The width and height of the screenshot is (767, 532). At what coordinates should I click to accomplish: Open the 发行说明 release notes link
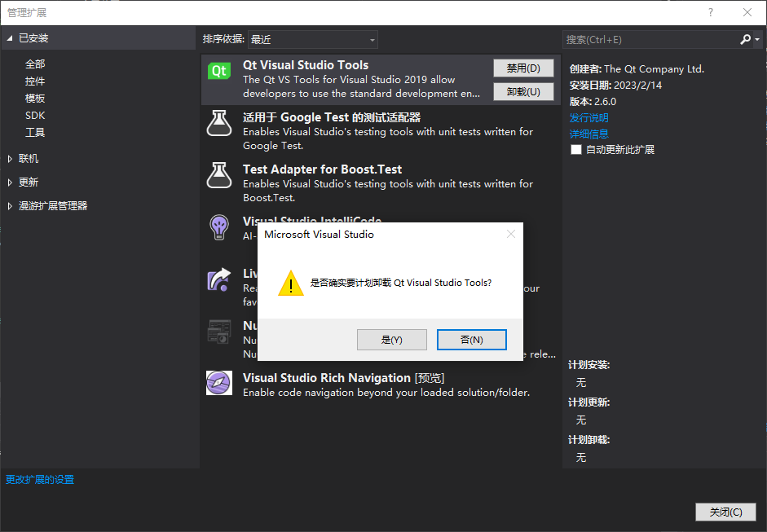[588, 118]
